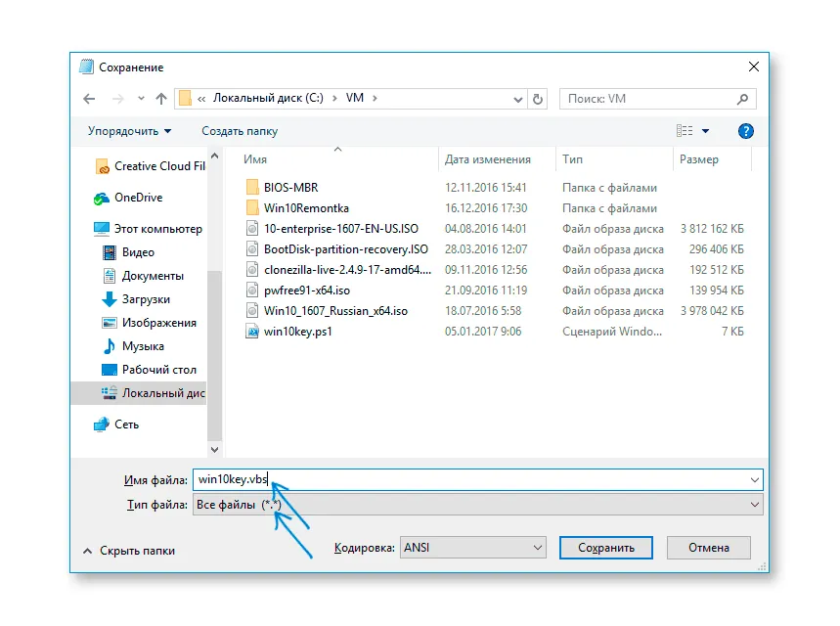Sort files by Дата изменения column

tap(487, 159)
